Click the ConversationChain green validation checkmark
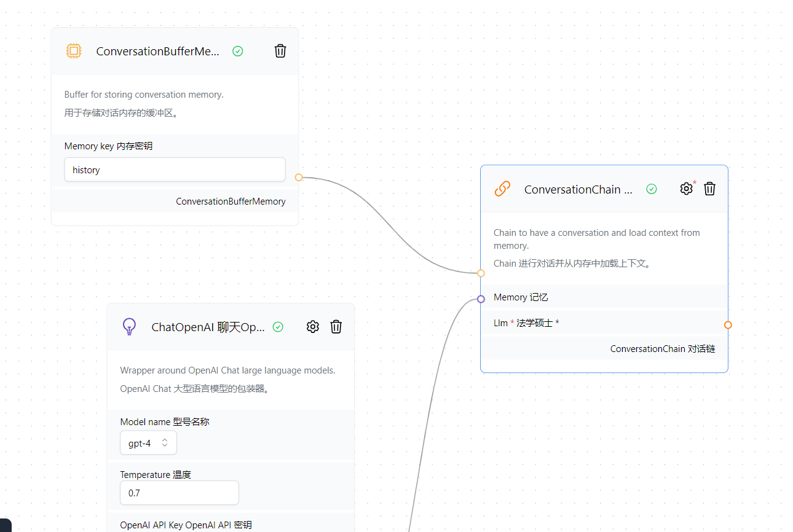 [652, 189]
